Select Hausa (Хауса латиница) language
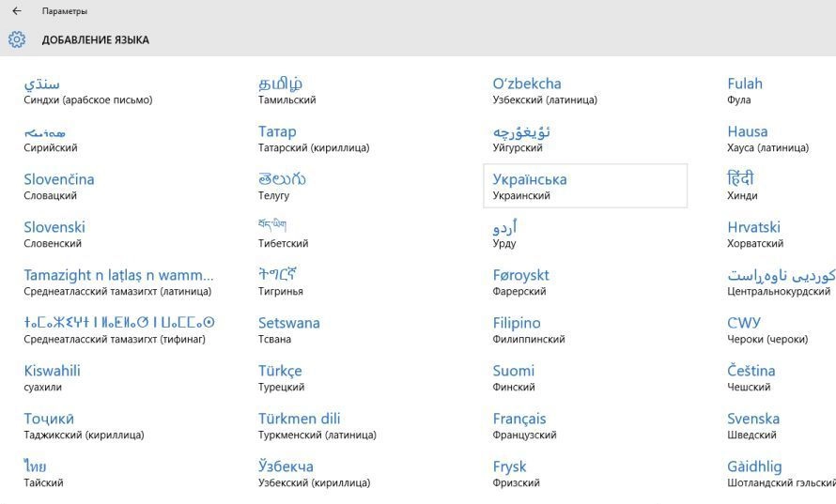The width and height of the screenshot is (836, 504). pos(767,138)
